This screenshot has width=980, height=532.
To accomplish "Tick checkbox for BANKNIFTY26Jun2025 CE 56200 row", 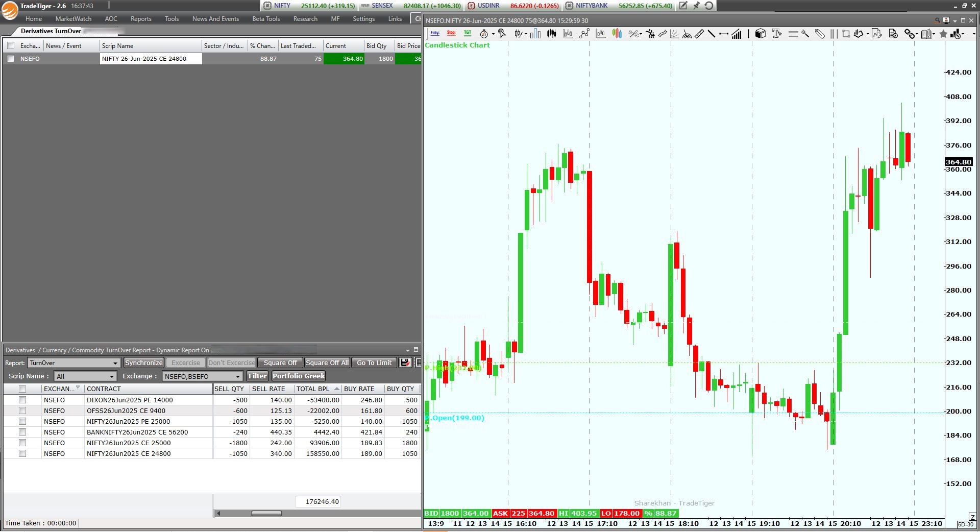I will tap(22, 432).
